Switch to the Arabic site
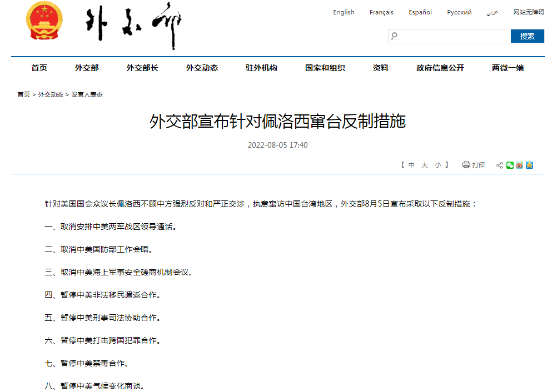The width and height of the screenshot is (557, 392). coord(493,12)
